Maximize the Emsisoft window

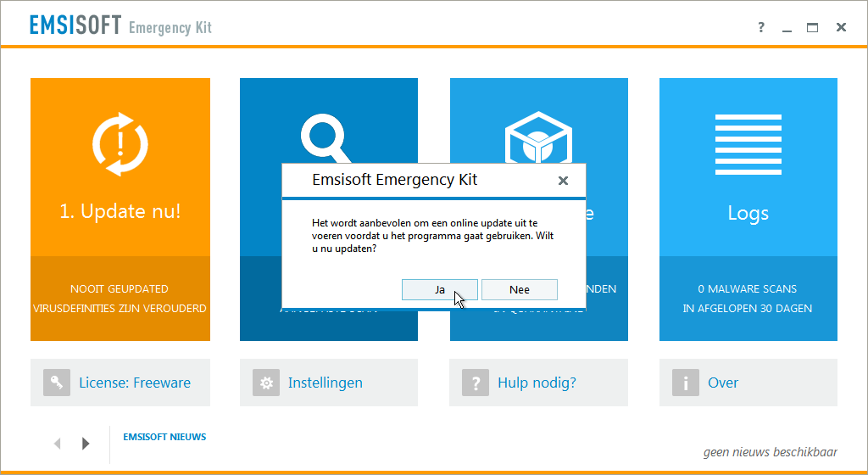pos(812,28)
